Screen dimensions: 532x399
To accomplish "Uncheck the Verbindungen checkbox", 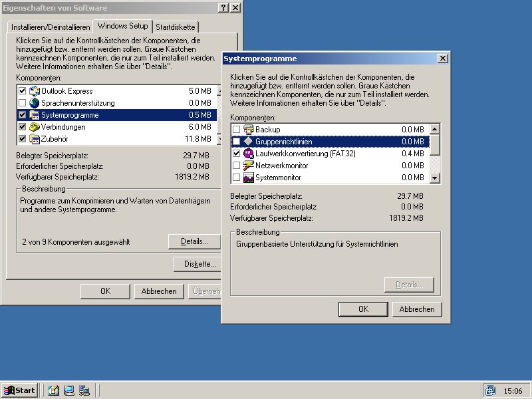I will (23, 127).
